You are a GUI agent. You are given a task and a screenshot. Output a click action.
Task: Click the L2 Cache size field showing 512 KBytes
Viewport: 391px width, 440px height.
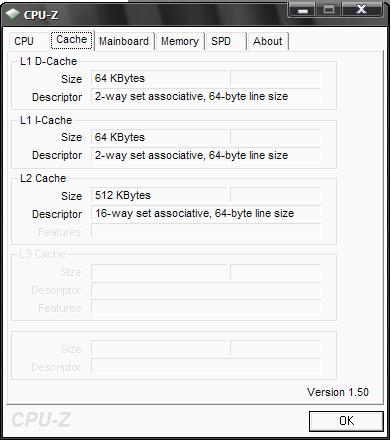(159, 195)
